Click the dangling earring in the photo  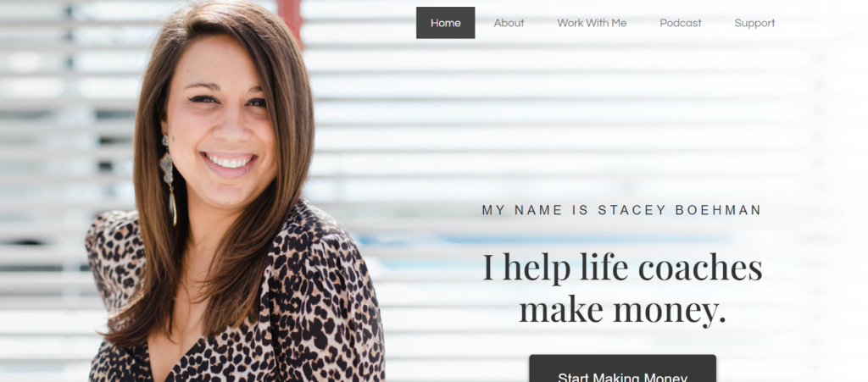tap(169, 178)
